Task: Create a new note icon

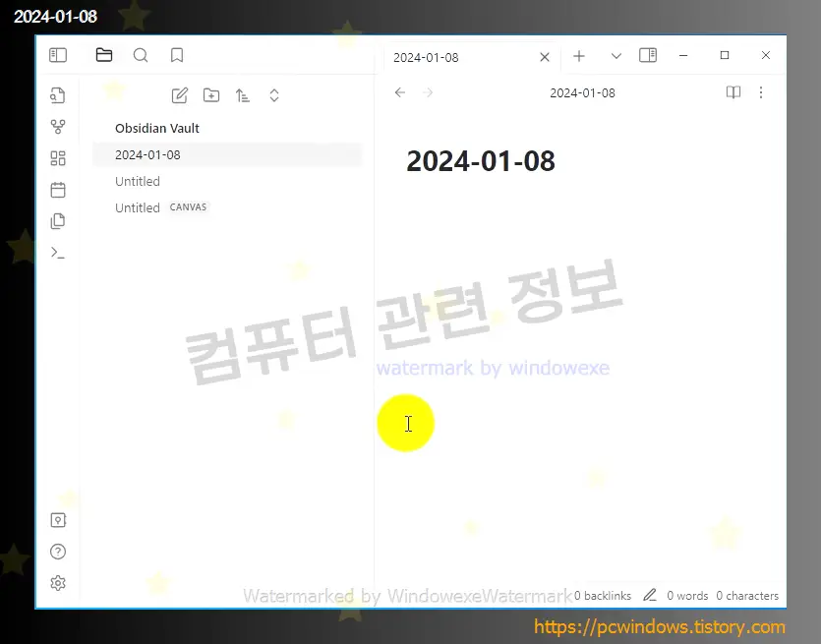Action: pyautogui.click(x=180, y=95)
